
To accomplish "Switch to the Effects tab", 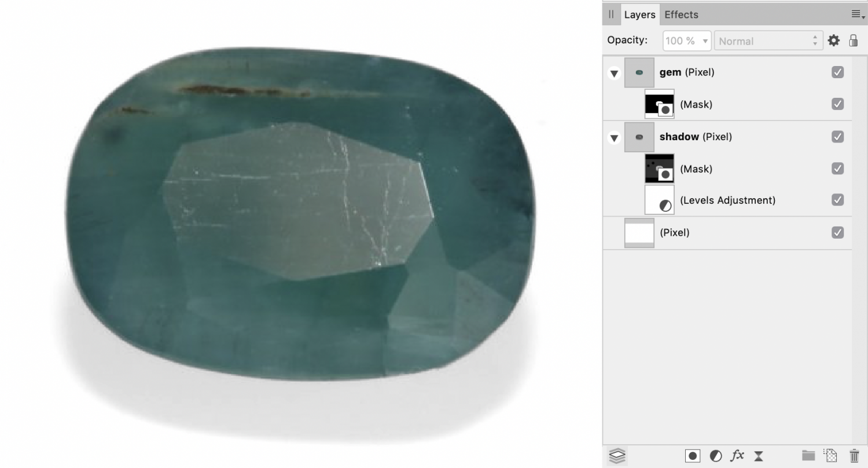I will click(x=681, y=14).
